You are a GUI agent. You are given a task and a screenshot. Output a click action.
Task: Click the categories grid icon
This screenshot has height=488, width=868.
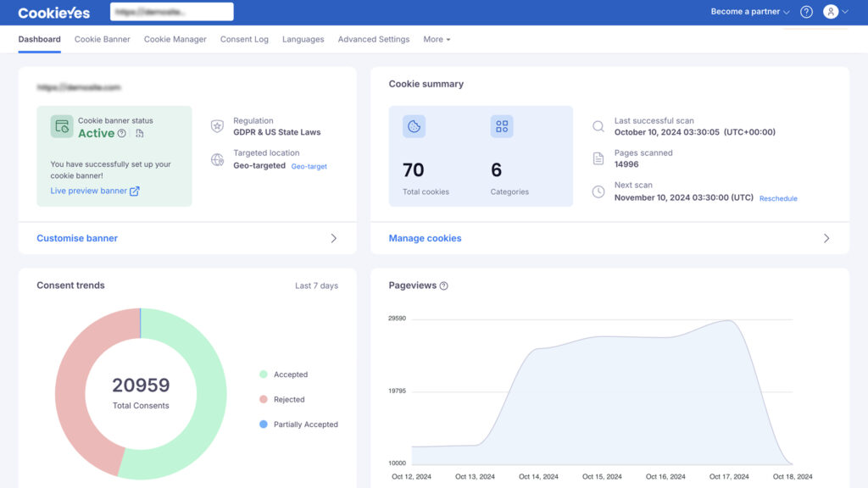(502, 126)
